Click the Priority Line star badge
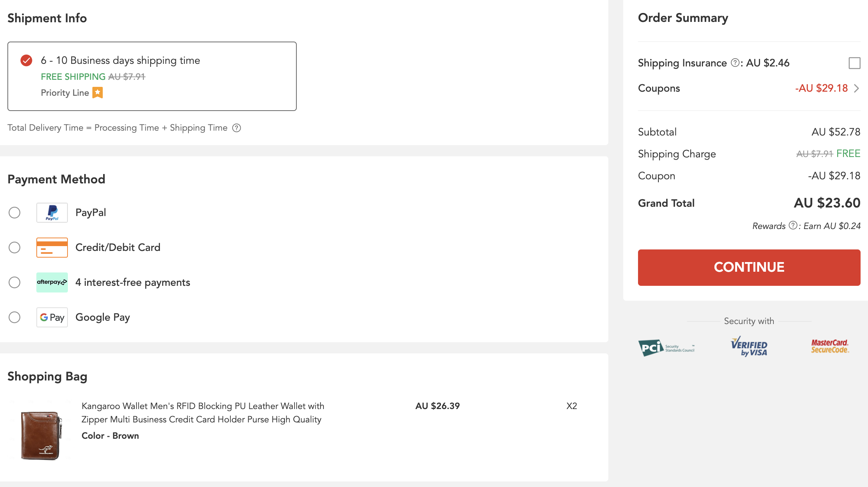This screenshot has height=487, width=868. pos(98,92)
